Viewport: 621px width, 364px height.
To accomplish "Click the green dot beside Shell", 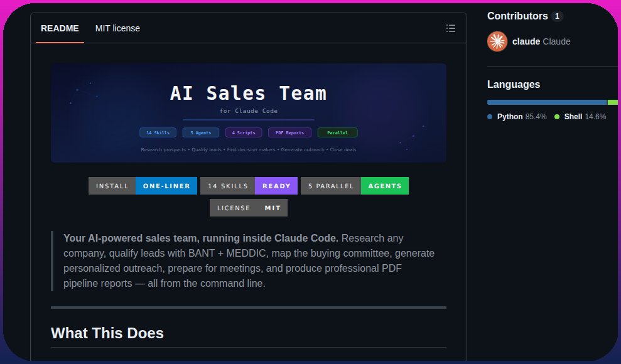I will click(557, 117).
